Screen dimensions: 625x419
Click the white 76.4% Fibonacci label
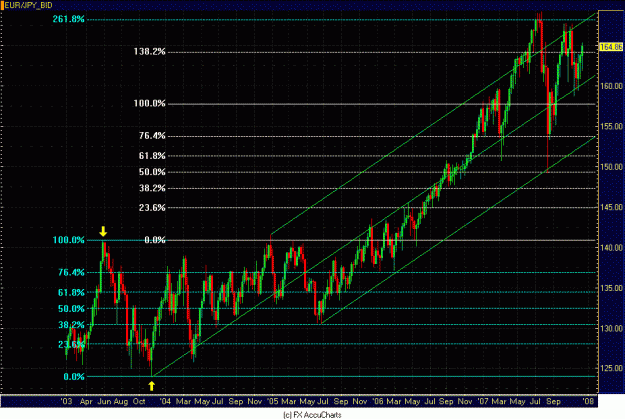point(152,136)
